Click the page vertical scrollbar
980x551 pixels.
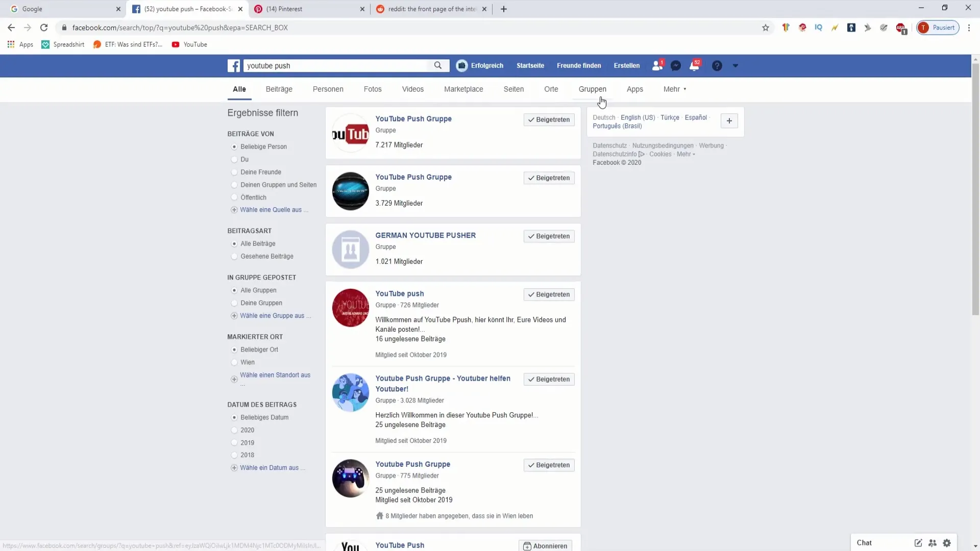click(x=975, y=189)
